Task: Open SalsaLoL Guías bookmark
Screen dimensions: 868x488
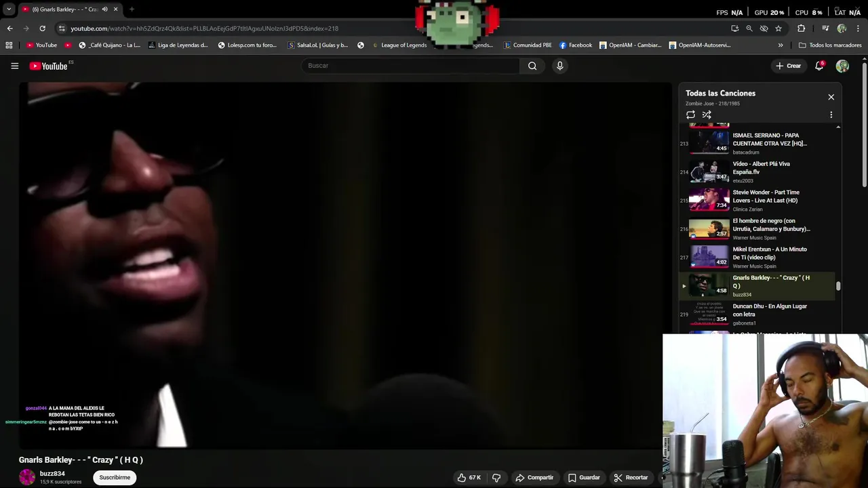Action: click(317, 45)
